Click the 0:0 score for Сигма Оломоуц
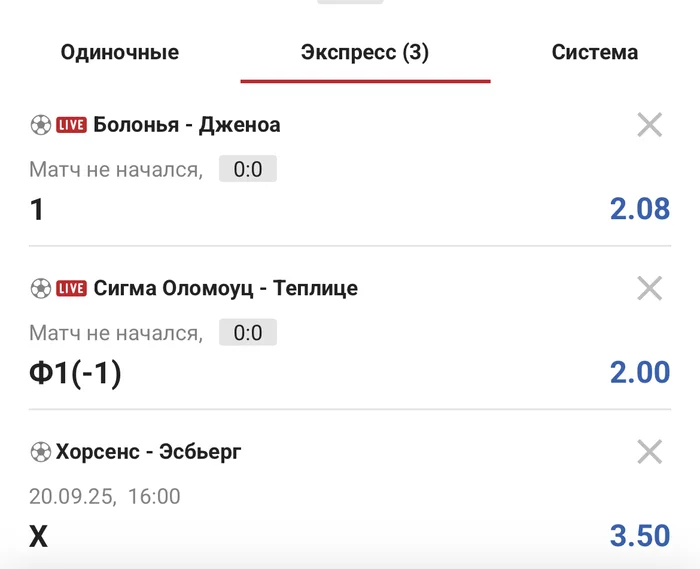 248,333
